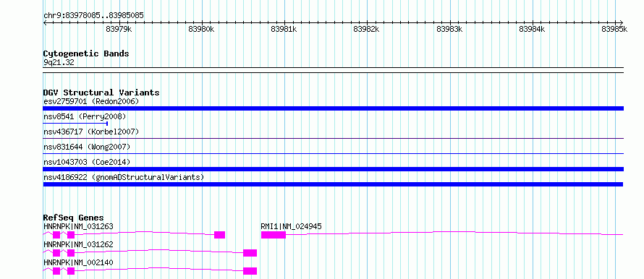Viewport: 644px width, 279px height.
Task: Open the HNRNPK|NM_031263 transcript label
Action: [78, 226]
